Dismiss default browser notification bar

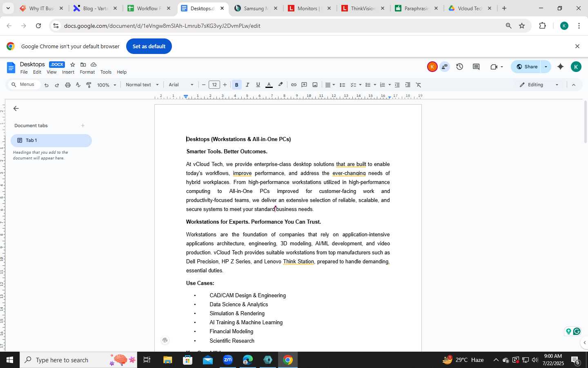tap(577, 46)
